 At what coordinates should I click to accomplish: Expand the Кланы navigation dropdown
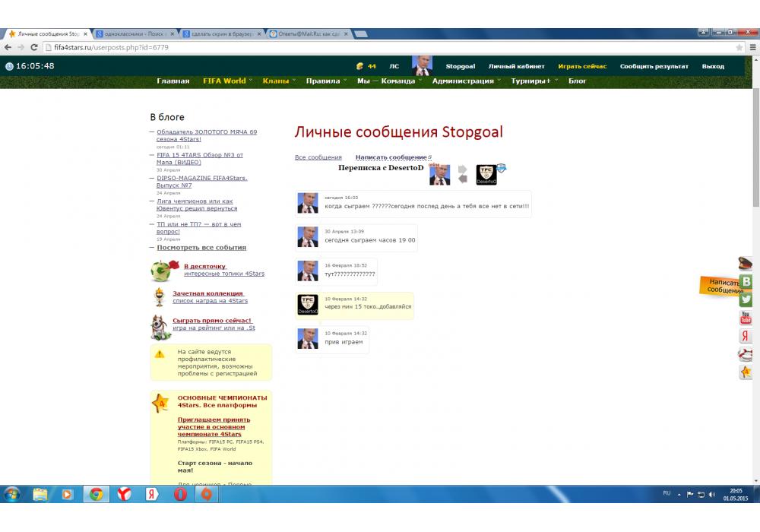pyautogui.click(x=277, y=81)
